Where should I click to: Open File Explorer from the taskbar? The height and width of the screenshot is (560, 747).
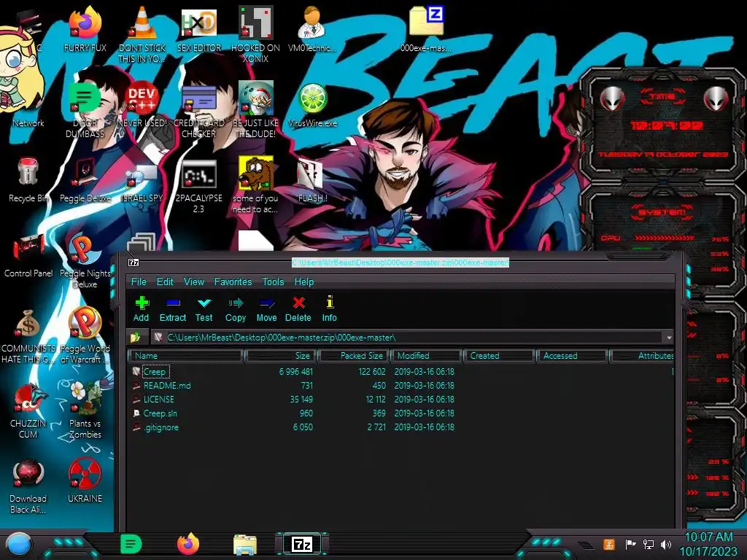coord(245,545)
